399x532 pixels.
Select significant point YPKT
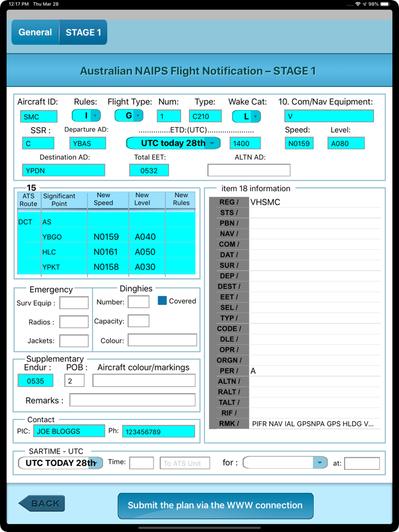click(51, 267)
